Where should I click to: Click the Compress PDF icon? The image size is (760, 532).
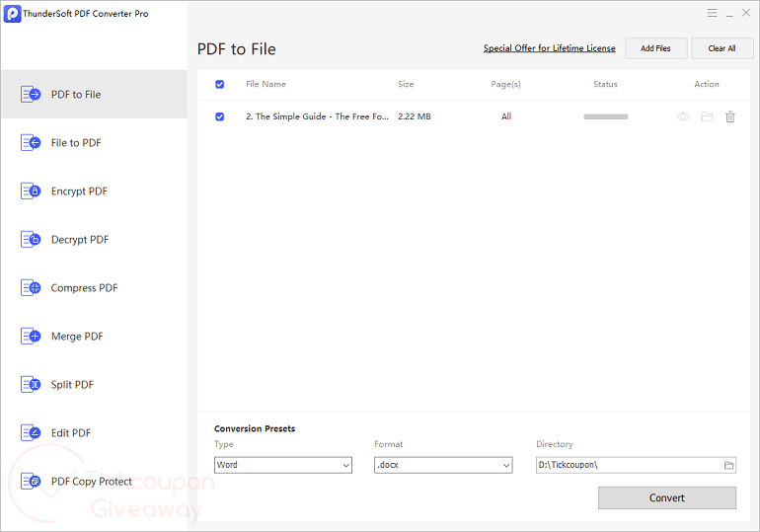point(31,288)
